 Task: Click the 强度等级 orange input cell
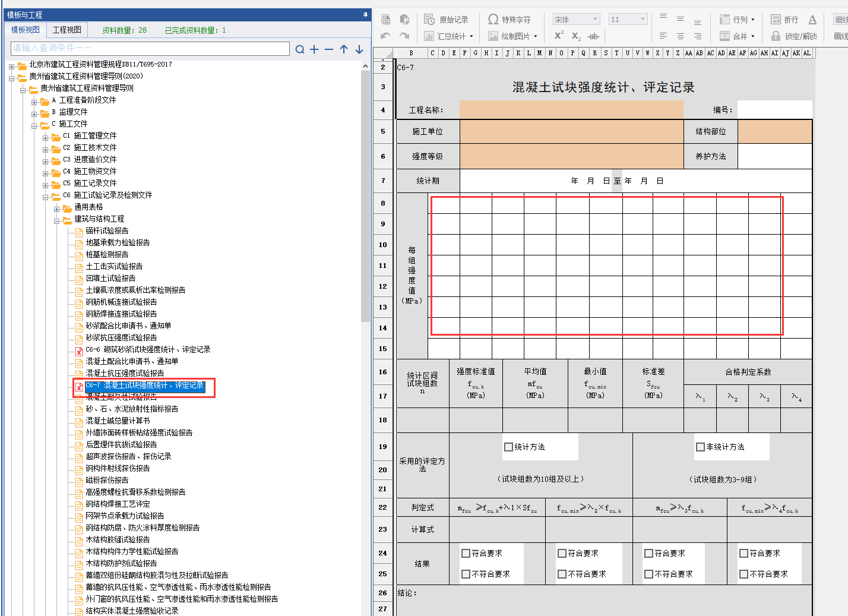click(571, 156)
